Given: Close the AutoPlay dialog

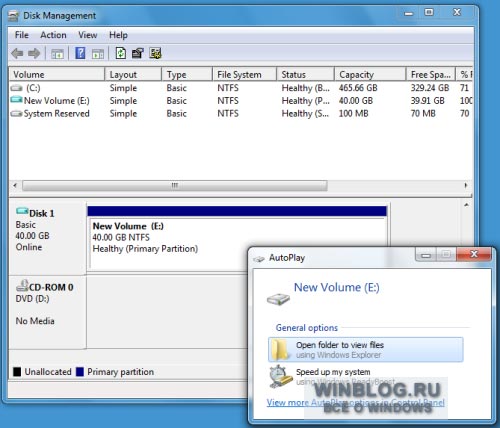Looking at the screenshot, I should (474, 254).
